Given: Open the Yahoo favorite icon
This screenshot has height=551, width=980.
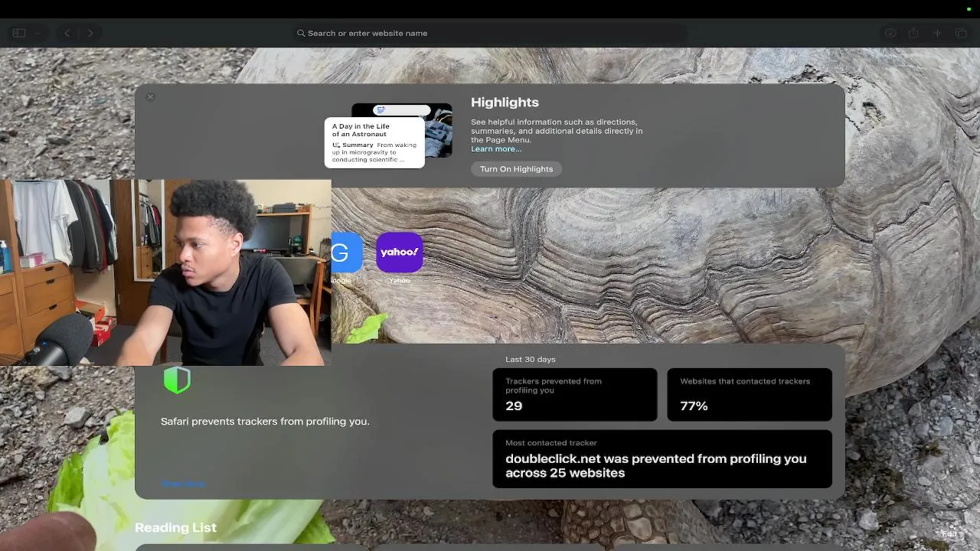Looking at the screenshot, I should (x=399, y=253).
